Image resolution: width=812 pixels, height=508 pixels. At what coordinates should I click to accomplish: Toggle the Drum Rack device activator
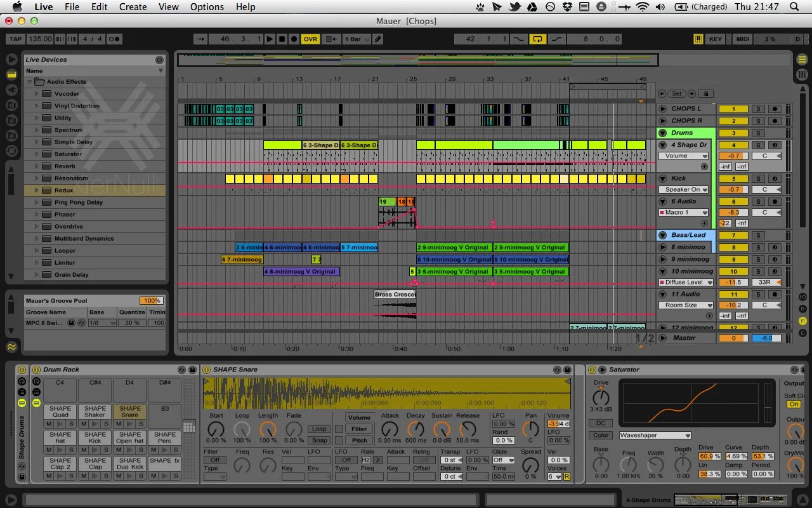click(x=37, y=370)
